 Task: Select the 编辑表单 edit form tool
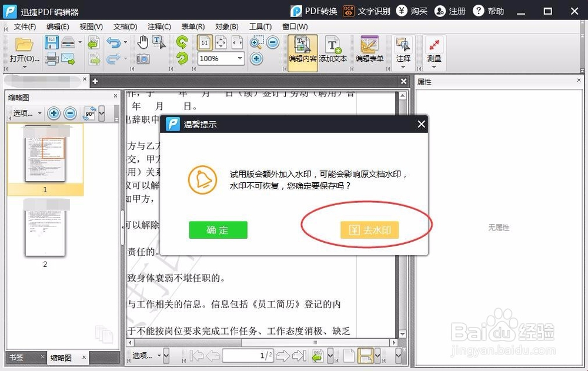tap(370, 49)
